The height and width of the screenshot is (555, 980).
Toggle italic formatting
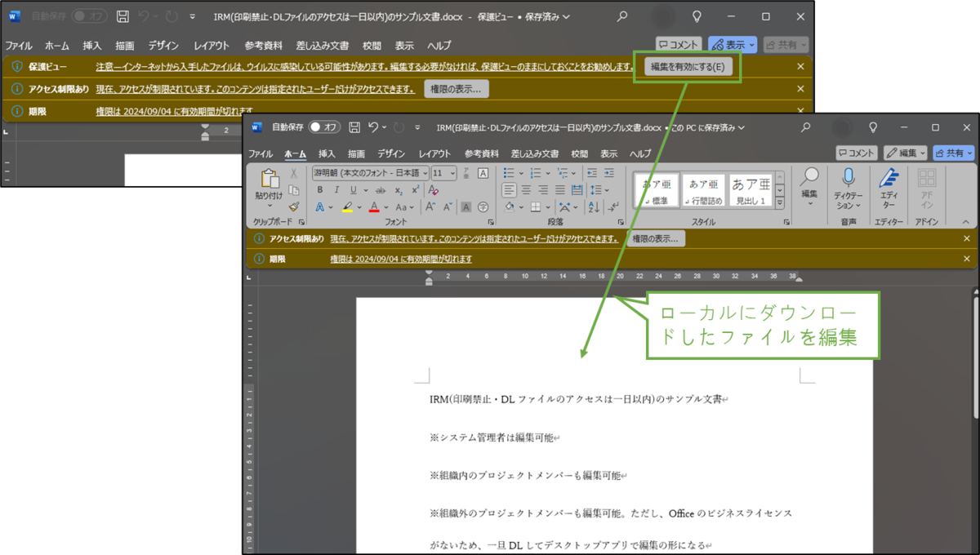click(x=336, y=189)
